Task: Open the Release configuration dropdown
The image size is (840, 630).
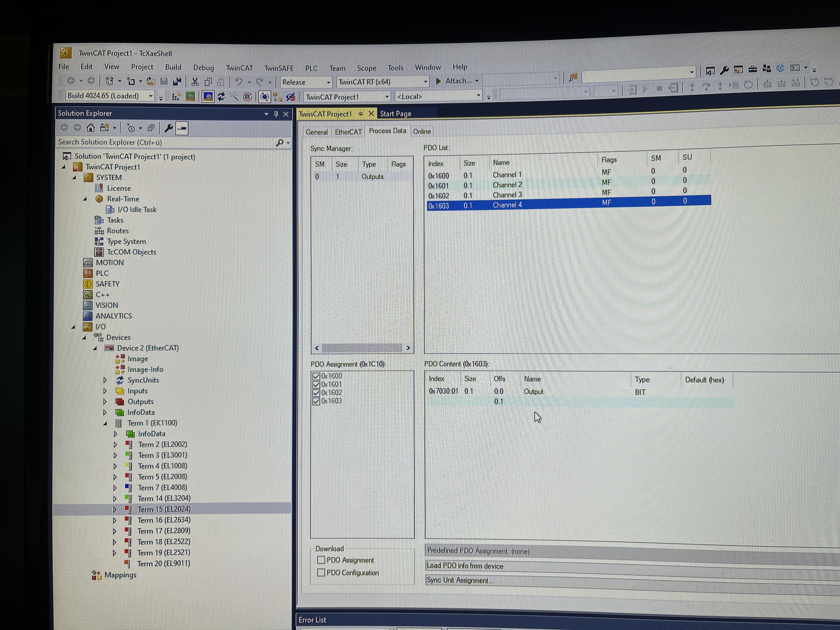Action: coord(329,82)
